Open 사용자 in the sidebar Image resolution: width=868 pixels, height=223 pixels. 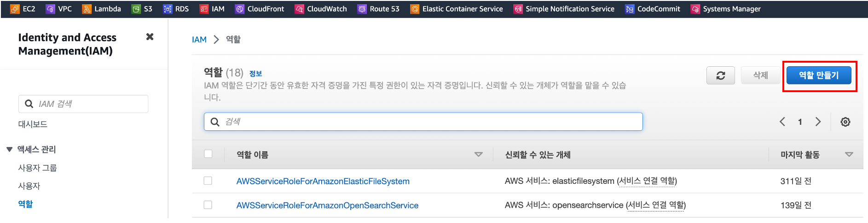coord(29,186)
